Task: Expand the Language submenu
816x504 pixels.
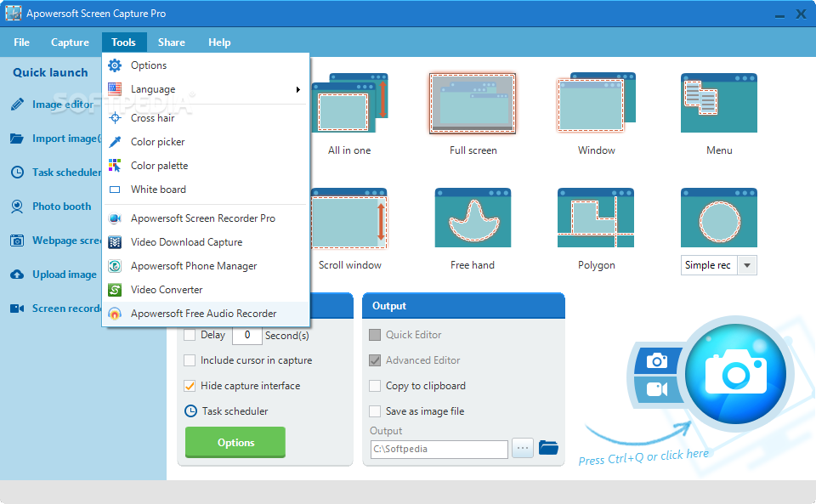Action: (206, 89)
